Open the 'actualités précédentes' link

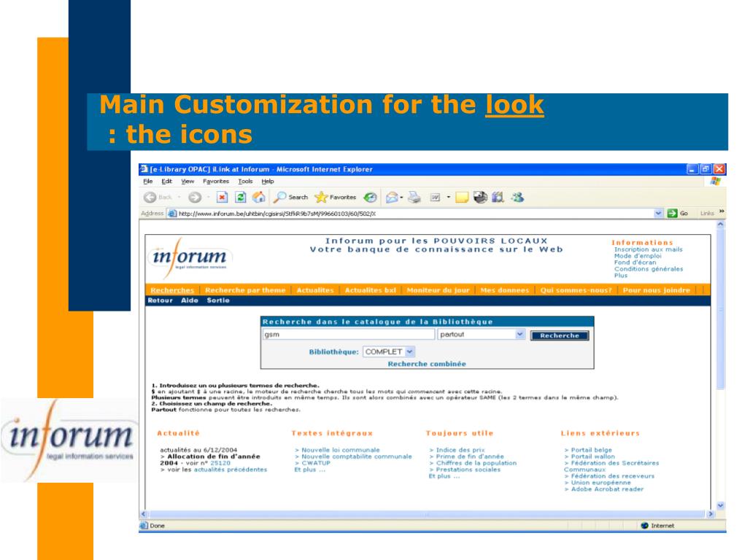[x=230, y=470]
